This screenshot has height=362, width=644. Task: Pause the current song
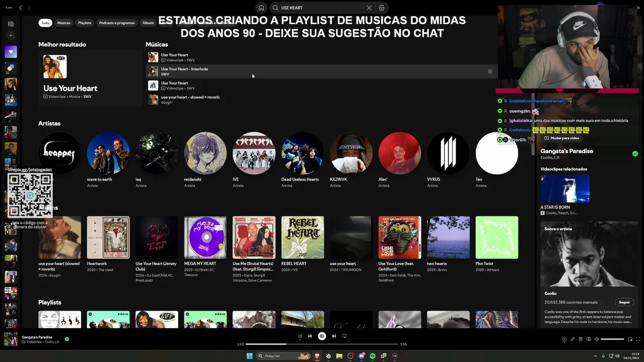[322, 336]
